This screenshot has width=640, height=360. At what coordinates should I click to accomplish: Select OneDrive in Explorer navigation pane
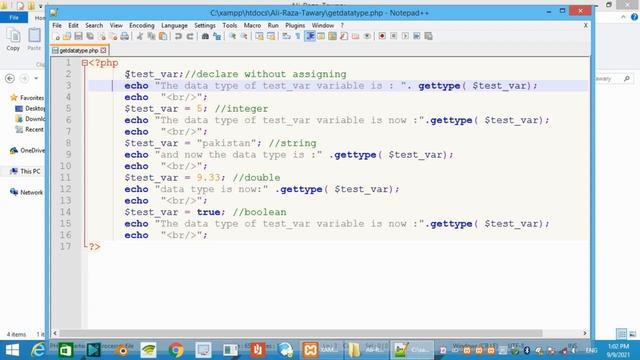(x=27, y=151)
